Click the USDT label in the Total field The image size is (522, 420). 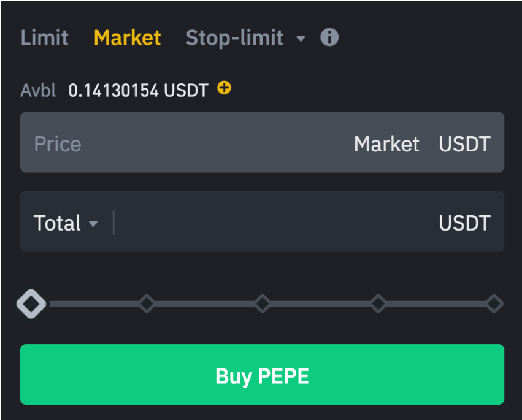(464, 223)
